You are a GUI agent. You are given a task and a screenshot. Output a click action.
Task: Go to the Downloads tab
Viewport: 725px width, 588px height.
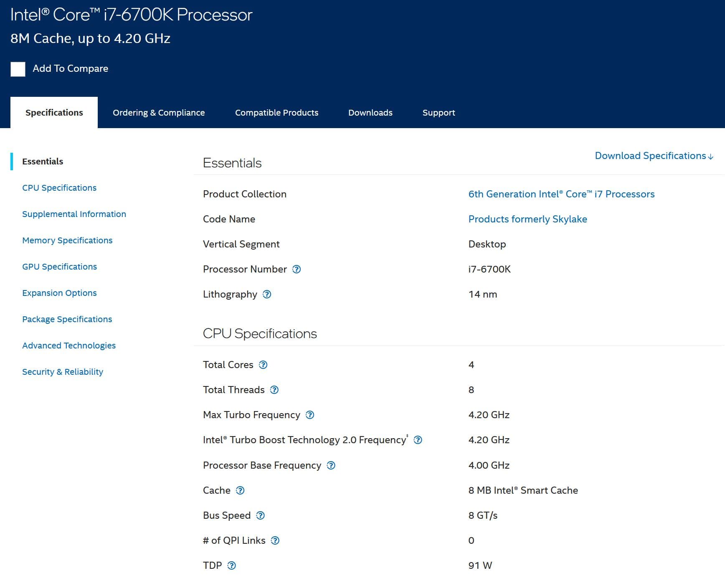tap(370, 113)
